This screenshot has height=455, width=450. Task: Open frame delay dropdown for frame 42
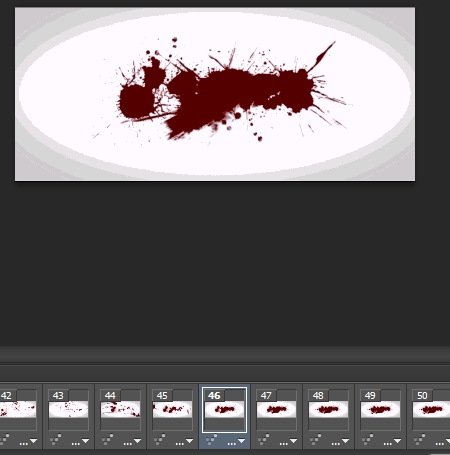28,442
